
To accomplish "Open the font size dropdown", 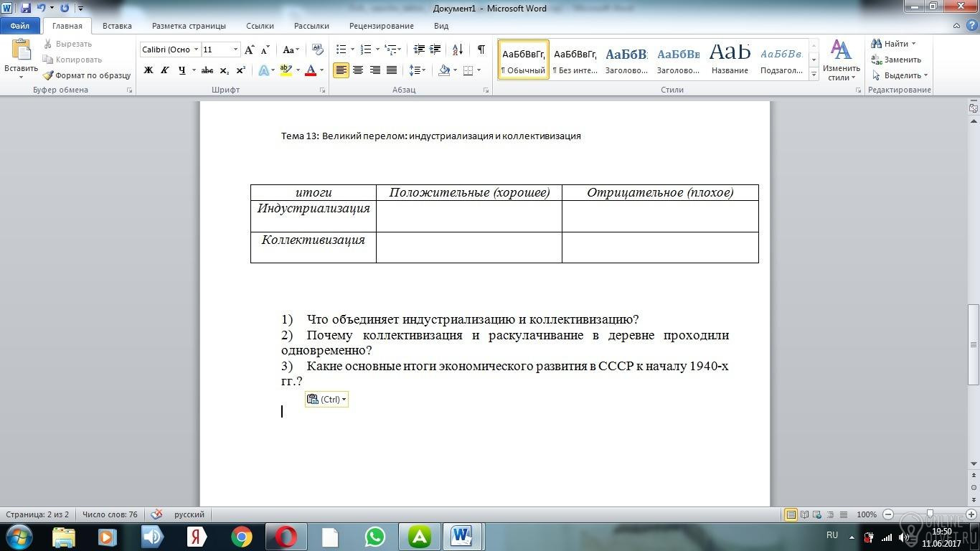I will pos(235,50).
